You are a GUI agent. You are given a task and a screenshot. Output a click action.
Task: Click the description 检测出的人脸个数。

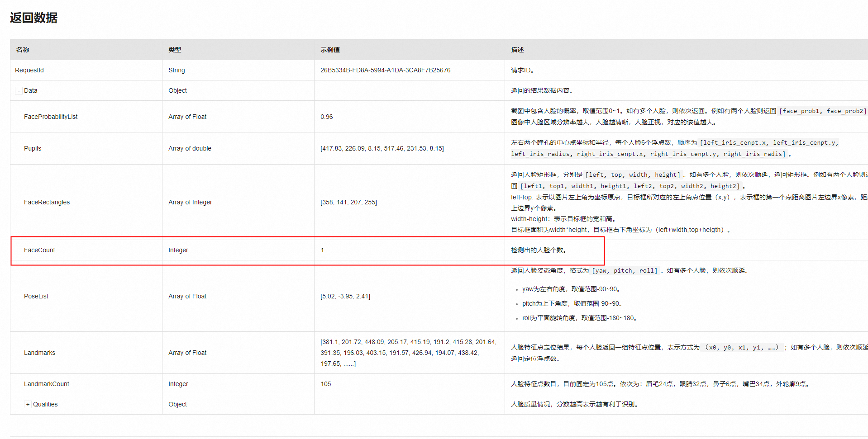pos(539,250)
